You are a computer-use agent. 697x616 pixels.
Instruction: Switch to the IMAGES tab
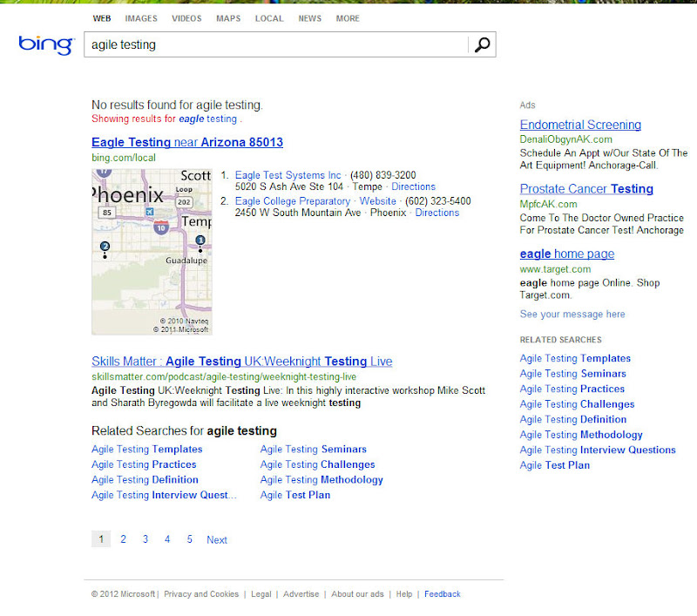point(141,18)
